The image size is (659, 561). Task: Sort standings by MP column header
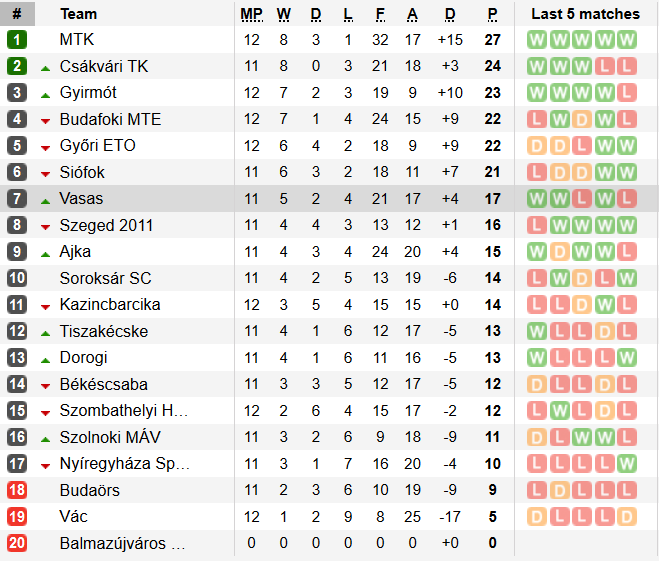[251, 14]
